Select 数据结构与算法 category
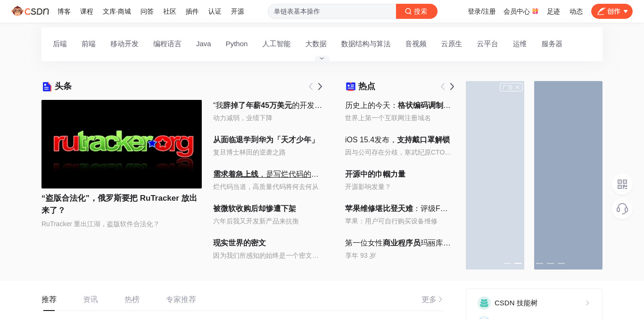Image resolution: width=644 pixels, height=319 pixels. coord(366,44)
